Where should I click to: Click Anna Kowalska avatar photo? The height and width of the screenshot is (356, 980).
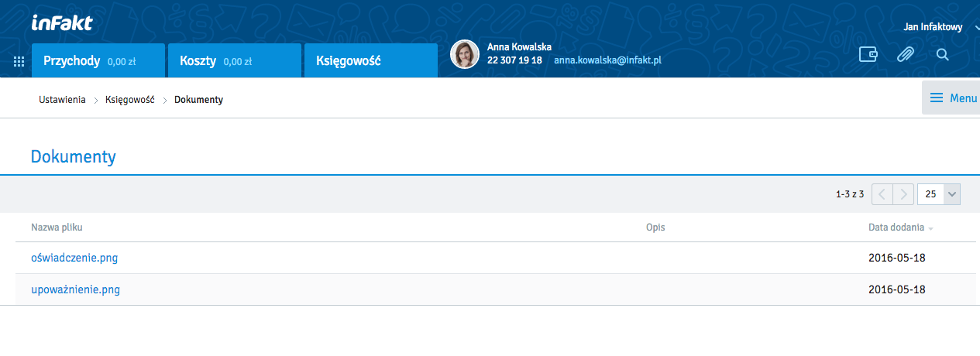465,54
